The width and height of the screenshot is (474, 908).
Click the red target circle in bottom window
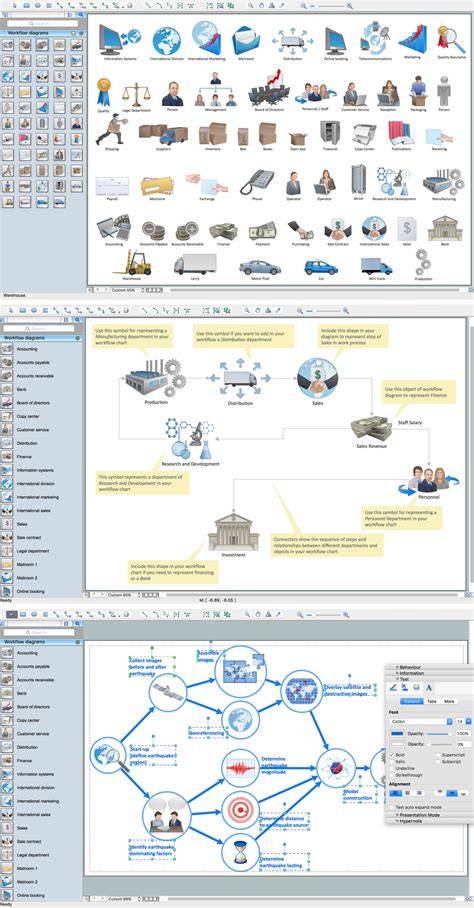[240, 810]
